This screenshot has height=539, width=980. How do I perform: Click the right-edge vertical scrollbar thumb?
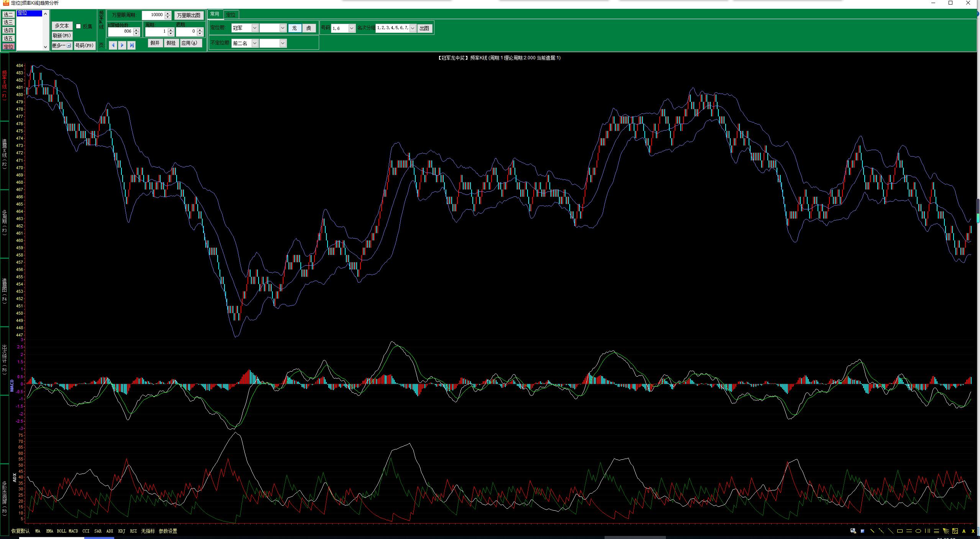pyautogui.click(x=978, y=211)
